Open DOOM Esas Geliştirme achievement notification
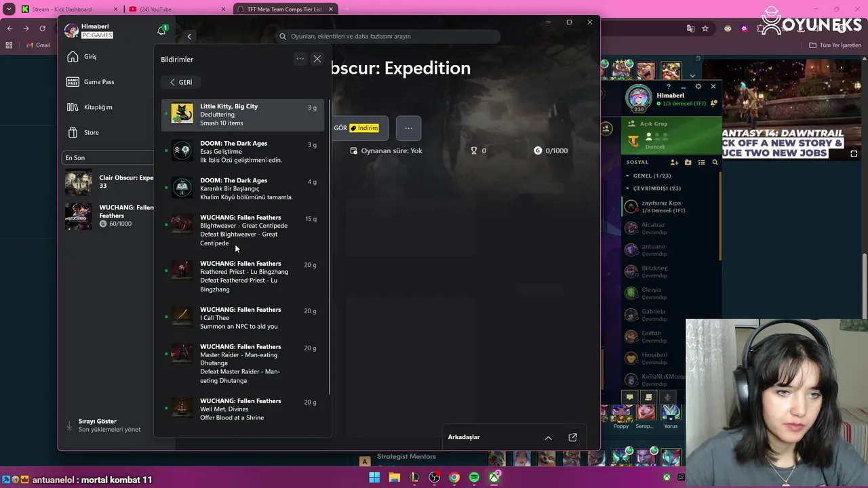The image size is (868, 488). 242,152
